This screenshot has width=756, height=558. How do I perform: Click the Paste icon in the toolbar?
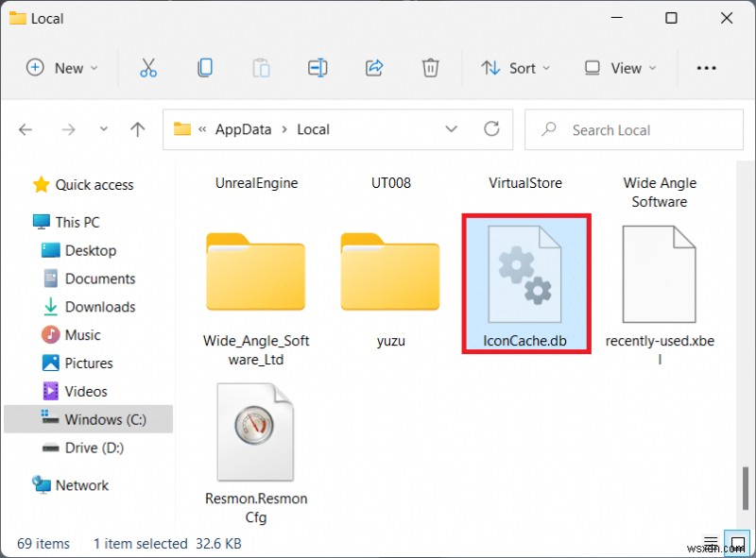pyautogui.click(x=261, y=68)
